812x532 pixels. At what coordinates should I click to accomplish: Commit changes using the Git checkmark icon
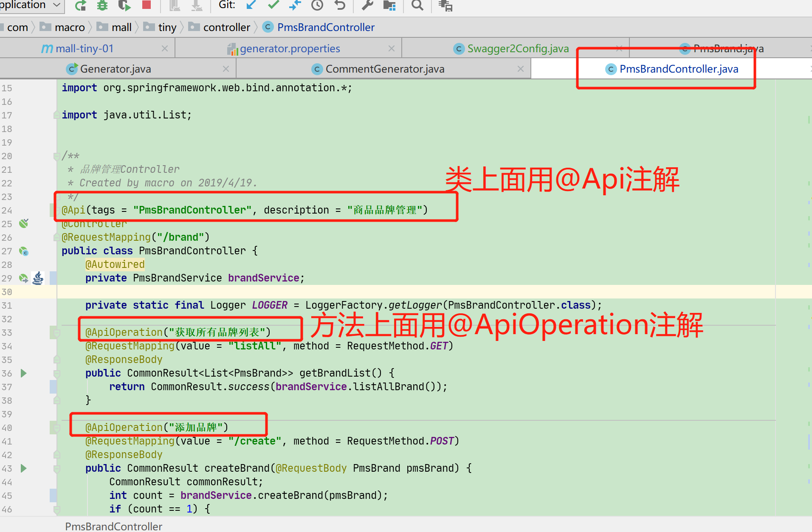pyautogui.click(x=273, y=5)
